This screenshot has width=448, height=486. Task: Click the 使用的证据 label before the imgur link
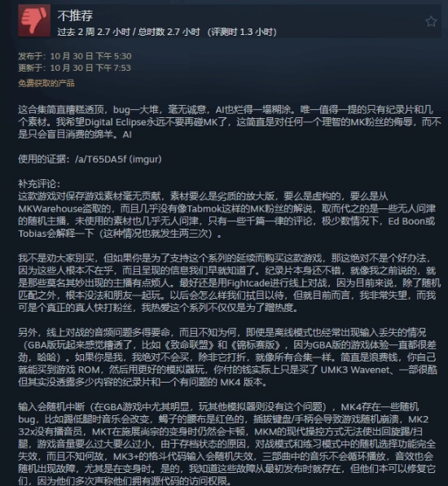tap(44, 160)
